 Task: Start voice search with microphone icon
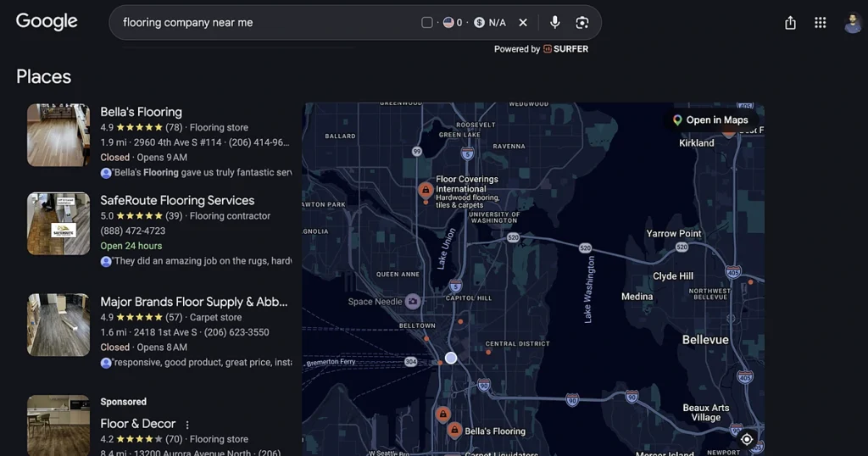pos(554,22)
